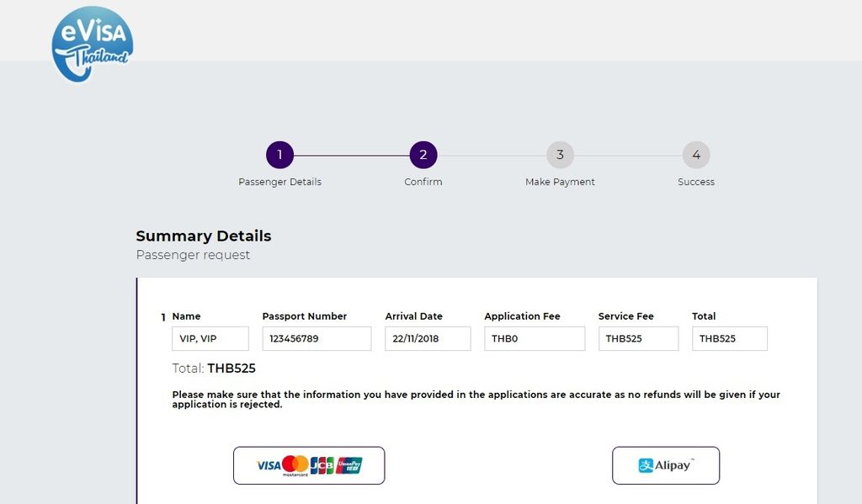Focus the Service Fee field
This screenshot has width=862, height=504.
click(x=638, y=338)
